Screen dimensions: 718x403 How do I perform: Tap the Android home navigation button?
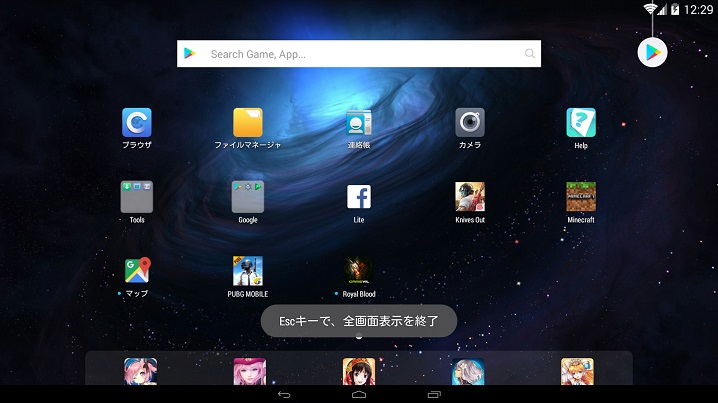pos(359,395)
